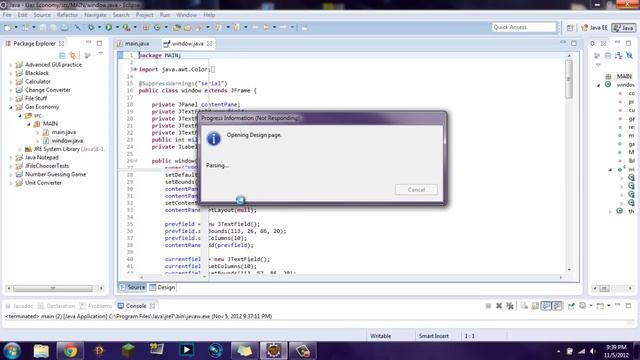The image size is (640, 360).
Task: Click the Print toolbar icon
Action: (64, 28)
